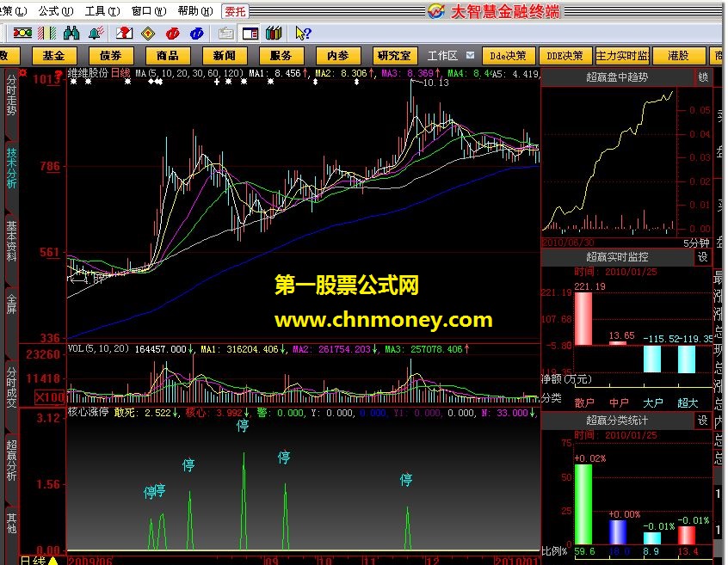The image size is (728, 565).
Task: Switch to 全屏 side tab
Action: click(x=11, y=304)
